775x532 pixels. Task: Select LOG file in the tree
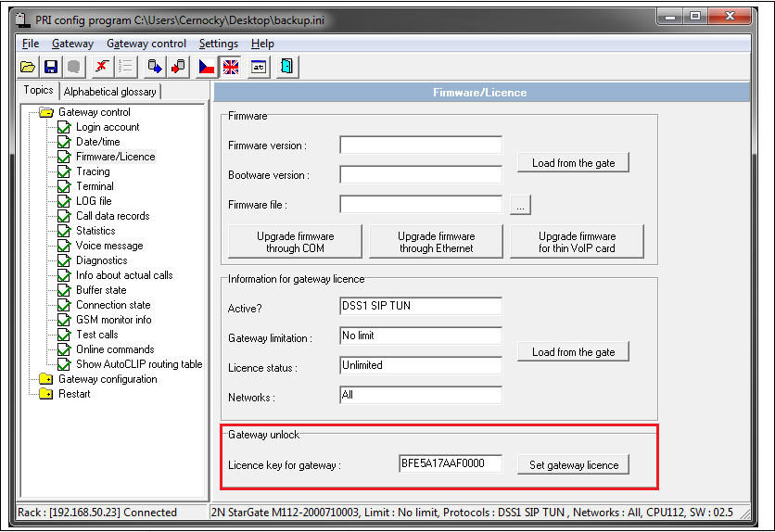[94, 201]
